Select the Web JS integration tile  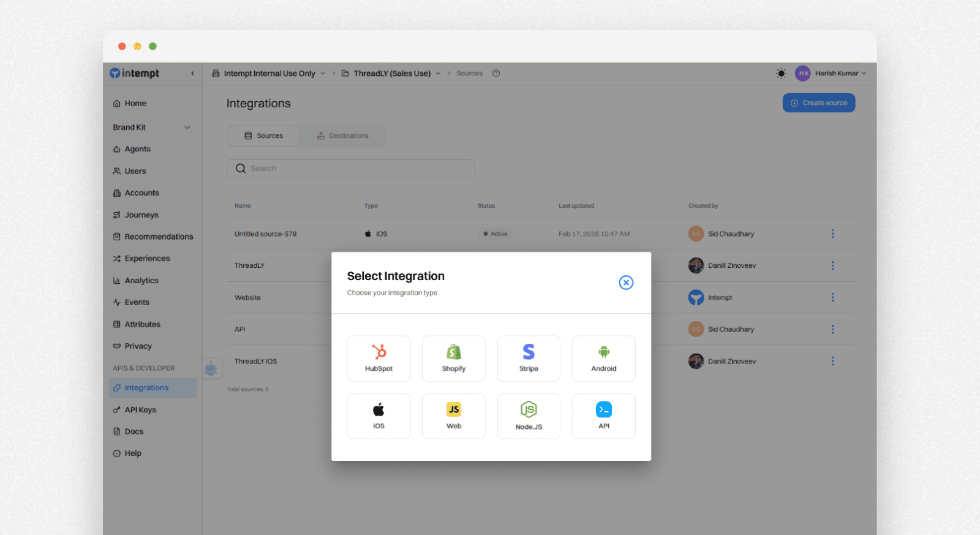[453, 416]
